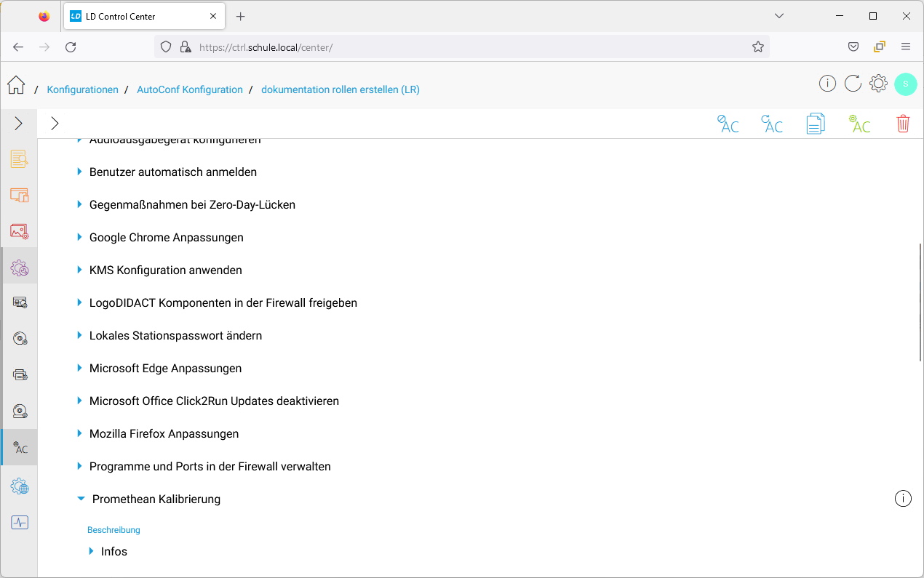Open the red picture with gear sidebar icon

click(20, 231)
